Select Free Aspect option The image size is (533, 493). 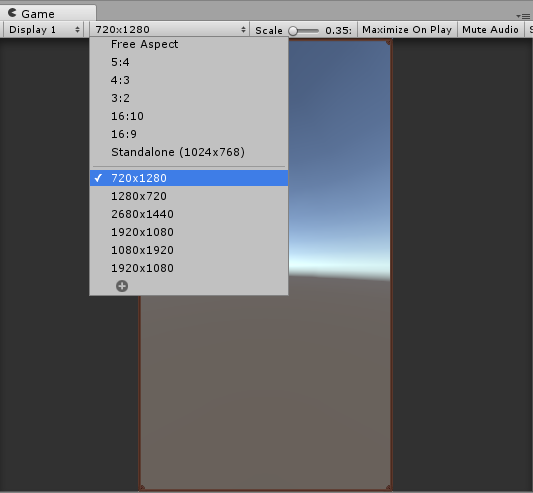[x=189, y=44]
